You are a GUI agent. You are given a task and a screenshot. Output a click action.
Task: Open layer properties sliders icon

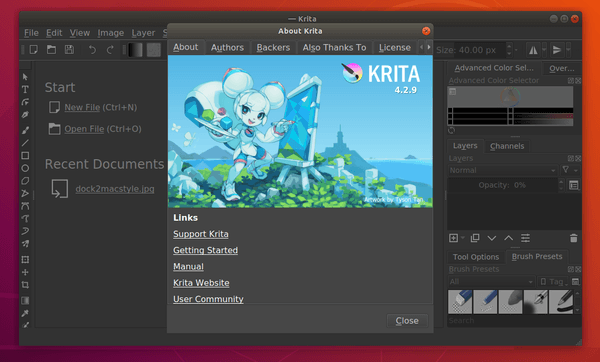525,238
